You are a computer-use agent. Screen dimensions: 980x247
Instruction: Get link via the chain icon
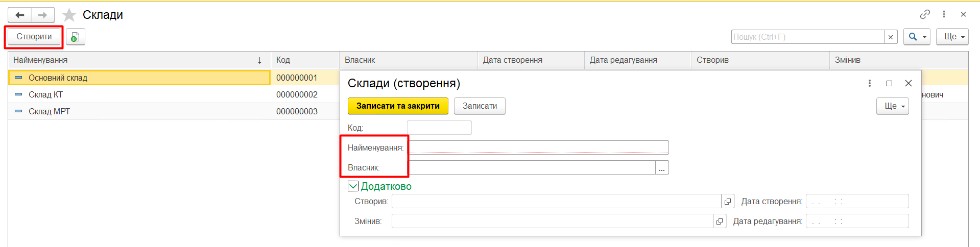(x=925, y=14)
